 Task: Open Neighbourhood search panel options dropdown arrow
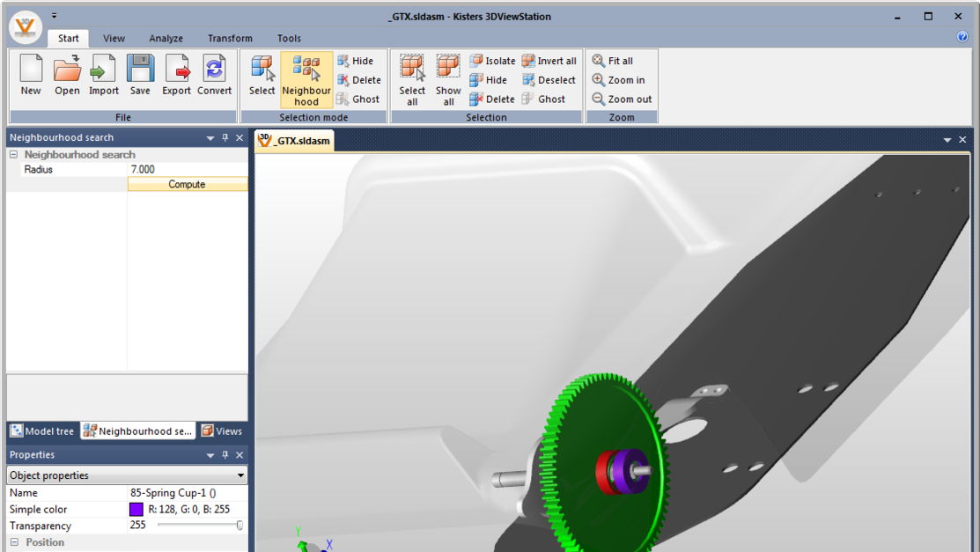[x=210, y=138]
